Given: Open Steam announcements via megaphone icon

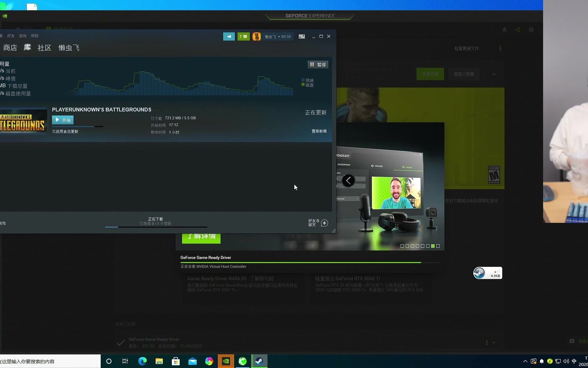Looking at the screenshot, I should click(x=229, y=36).
